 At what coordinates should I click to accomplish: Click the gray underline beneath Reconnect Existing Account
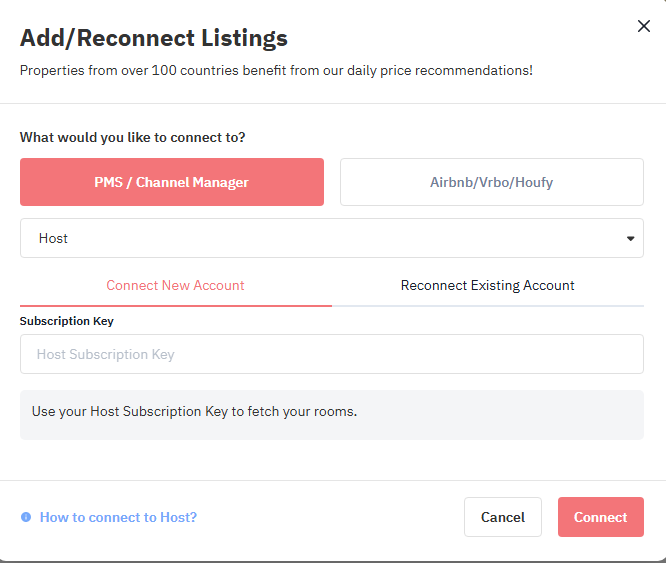(x=488, y=306)
